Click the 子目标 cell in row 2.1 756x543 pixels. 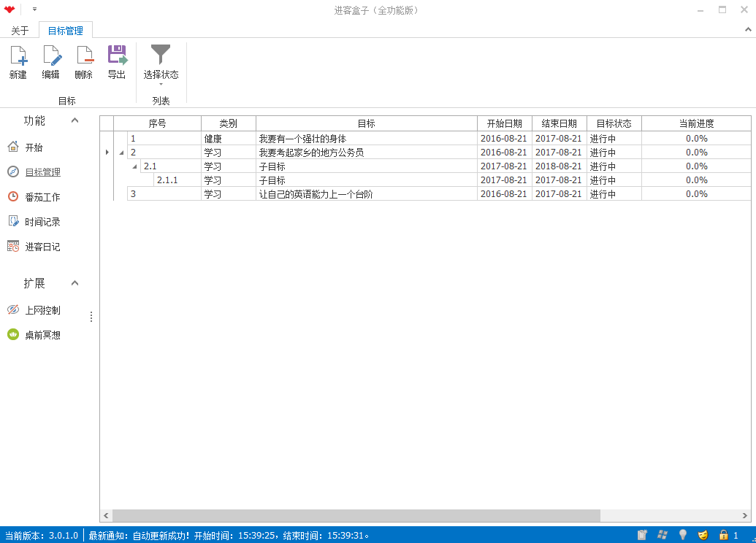click(367, 166)
